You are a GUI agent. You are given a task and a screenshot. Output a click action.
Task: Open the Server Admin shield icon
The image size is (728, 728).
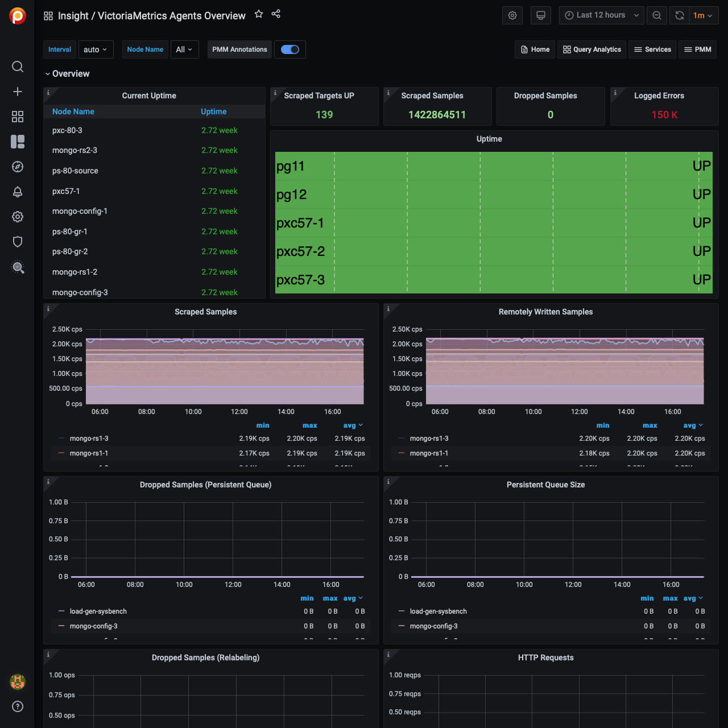click(18, 242)
